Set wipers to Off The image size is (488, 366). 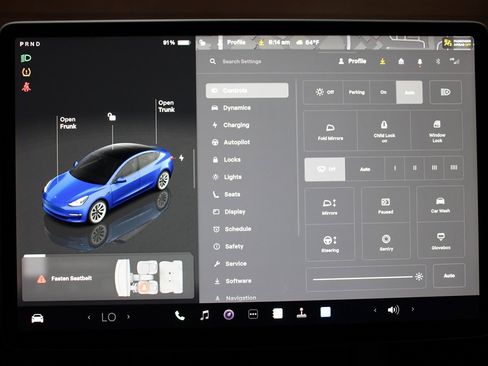click(x=325, y=169)
